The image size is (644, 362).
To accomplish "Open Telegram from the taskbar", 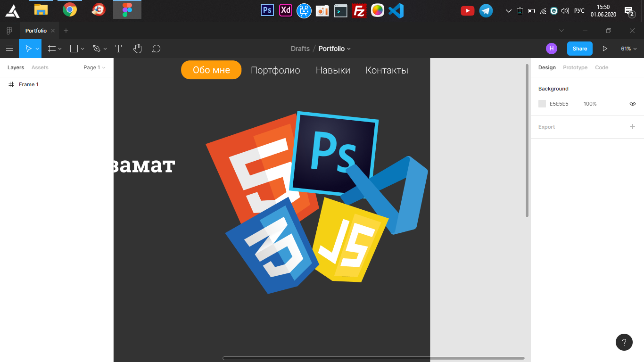I will (x=486, y=10).
